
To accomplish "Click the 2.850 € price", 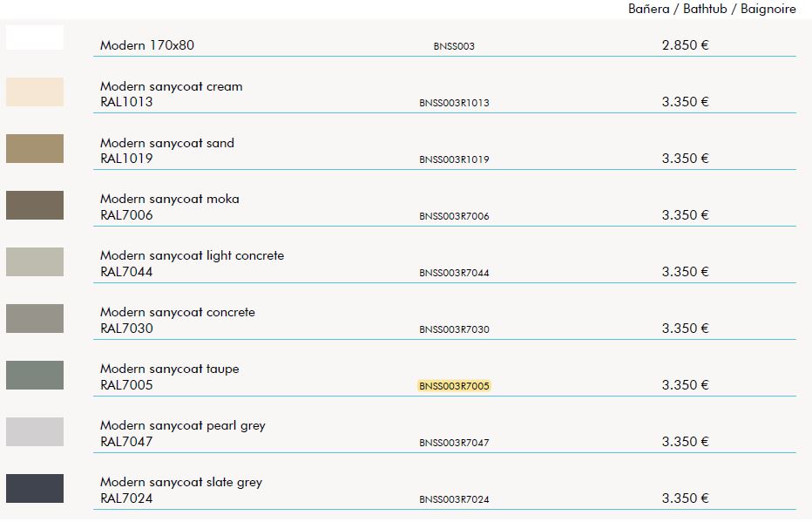I will 685,45.
